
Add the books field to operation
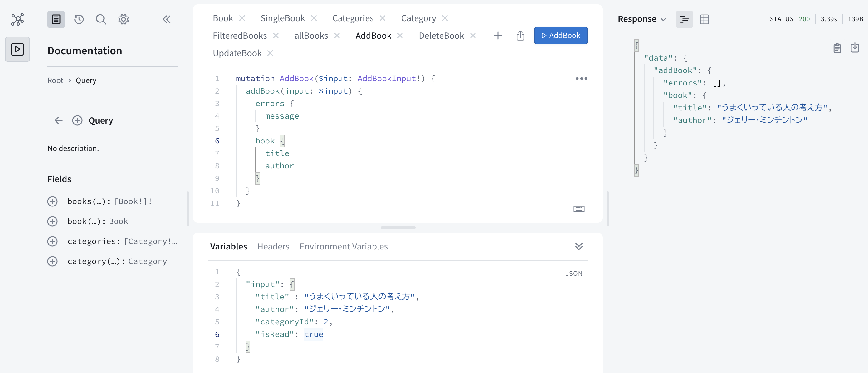52,201
